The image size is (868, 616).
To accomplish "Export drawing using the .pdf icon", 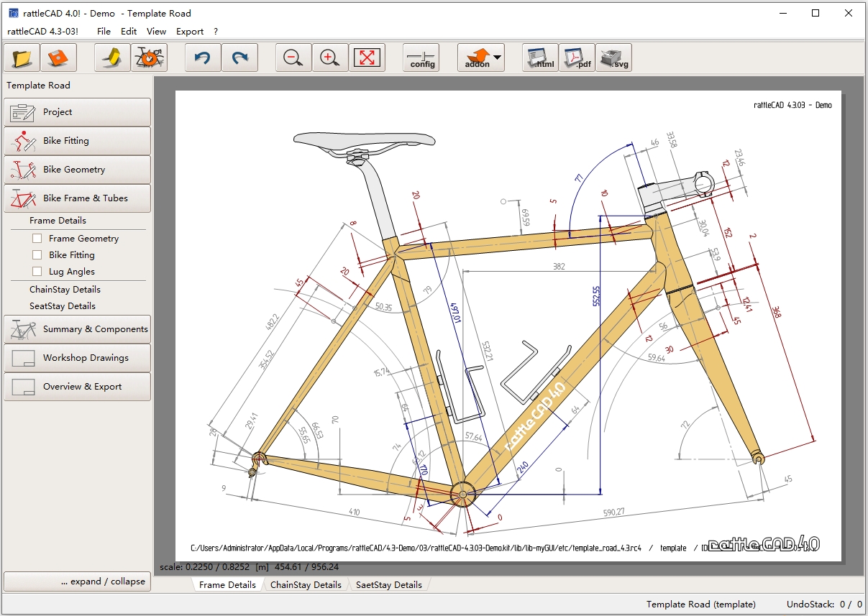I will 577,58.
